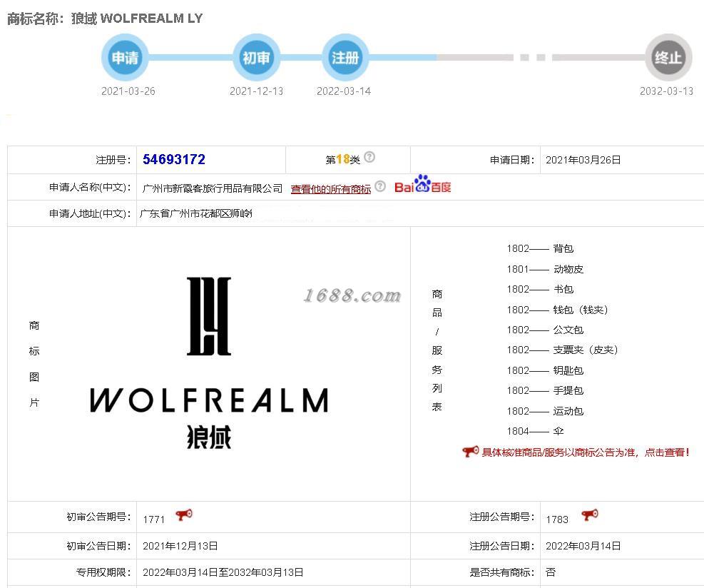Image resolution: width=704 pixels, height=588 pixels.
Task: Select the address 广东省广州市花都区狮岭
Action: coord(196,213)
